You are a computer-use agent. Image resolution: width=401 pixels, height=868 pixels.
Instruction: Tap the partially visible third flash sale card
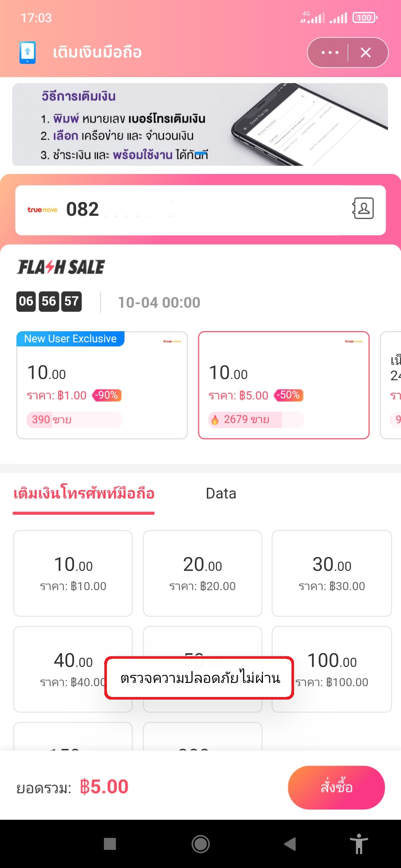(392, 385)
